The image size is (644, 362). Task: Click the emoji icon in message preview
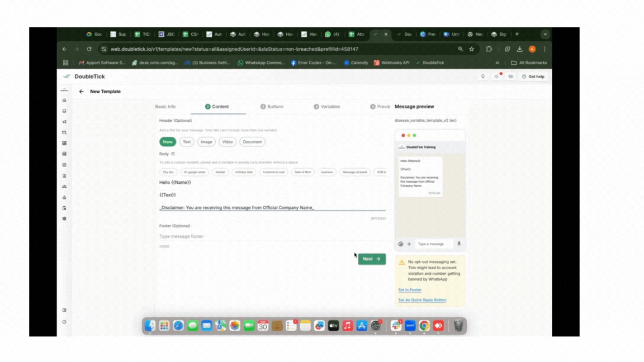(x=401, y=244)
